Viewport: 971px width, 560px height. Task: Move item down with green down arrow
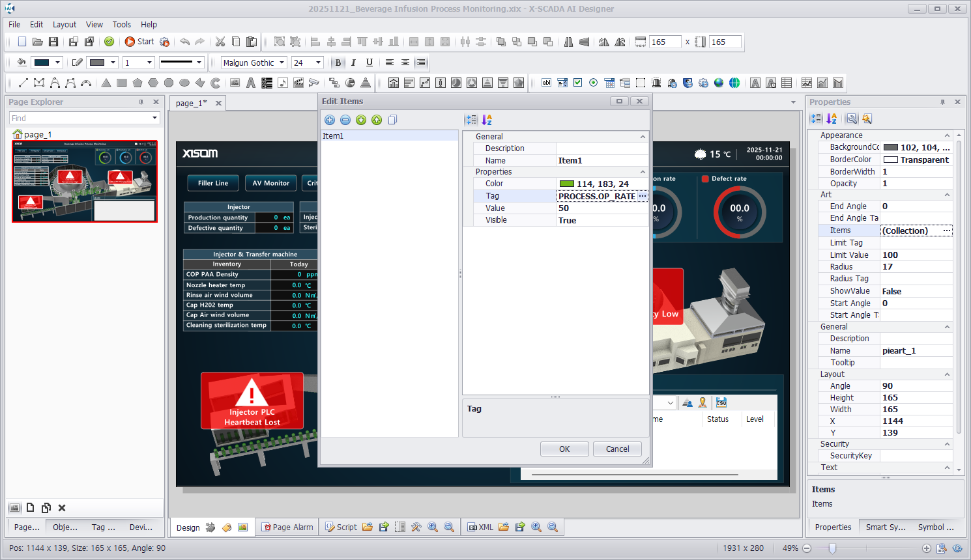[361, 120]
